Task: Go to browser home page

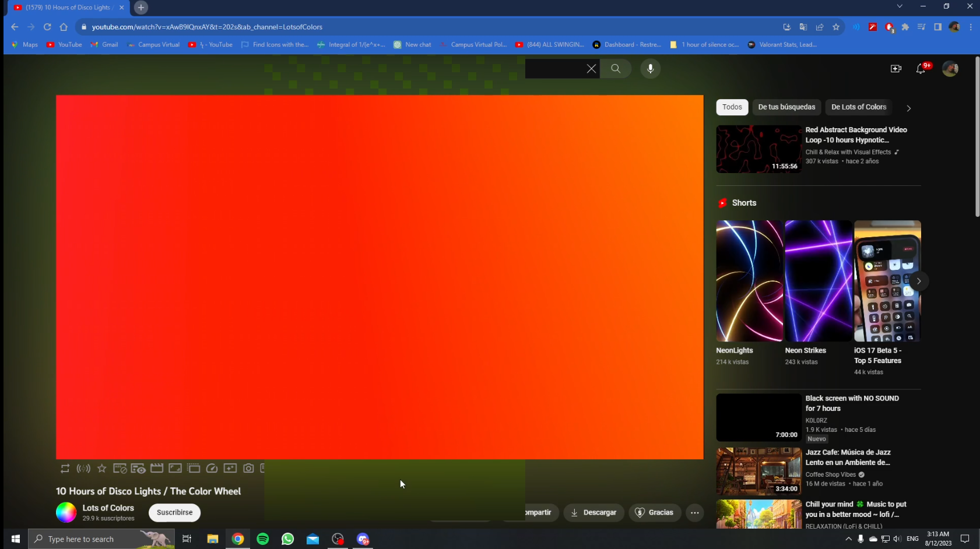Action: click(64, 27)
